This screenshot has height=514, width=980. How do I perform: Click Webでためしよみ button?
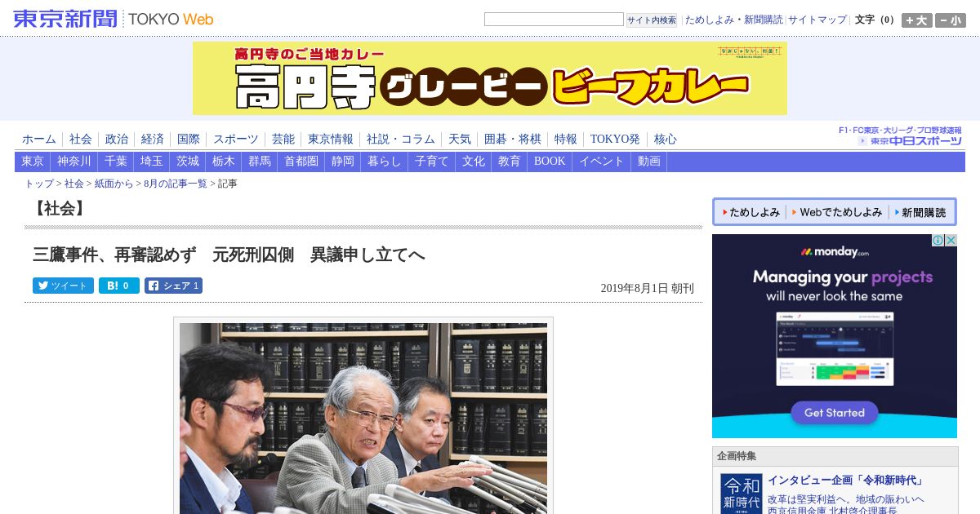coord(836,212)
